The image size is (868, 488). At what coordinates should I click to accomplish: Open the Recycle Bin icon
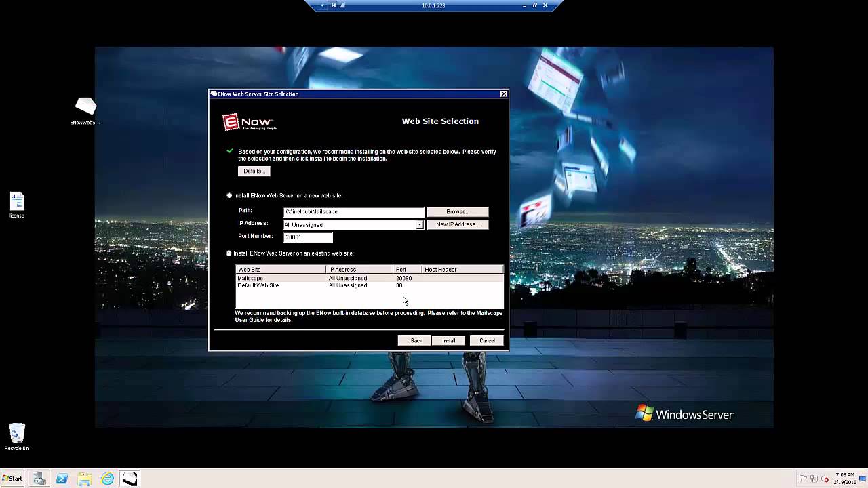pos(17,437)
